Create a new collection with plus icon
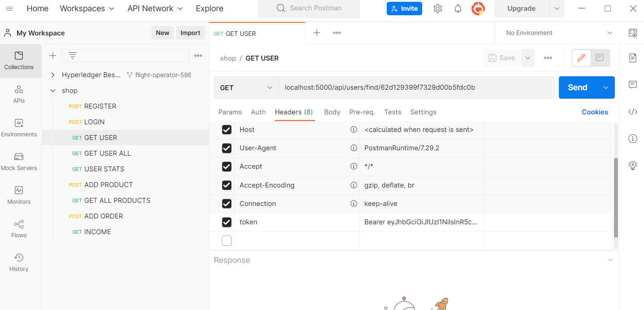 (x=53, y=56)
